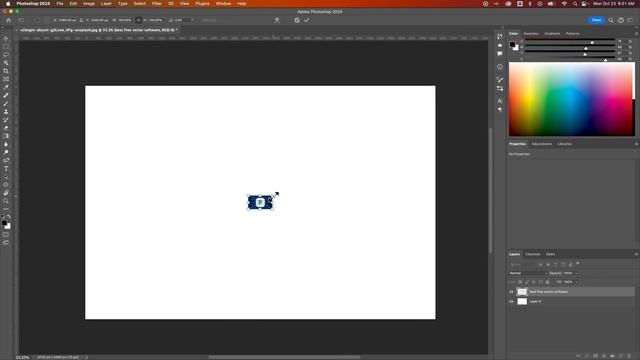
Task: Click the Spotlight search icon in menu bar
Action: [x=575, y=4]
